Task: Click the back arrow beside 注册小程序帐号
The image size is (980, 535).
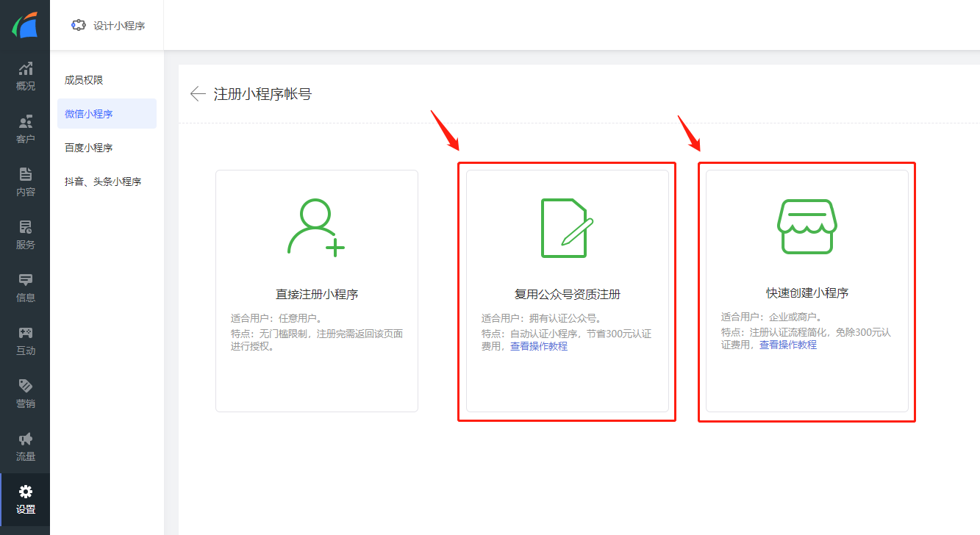Action: pos(197,93)
